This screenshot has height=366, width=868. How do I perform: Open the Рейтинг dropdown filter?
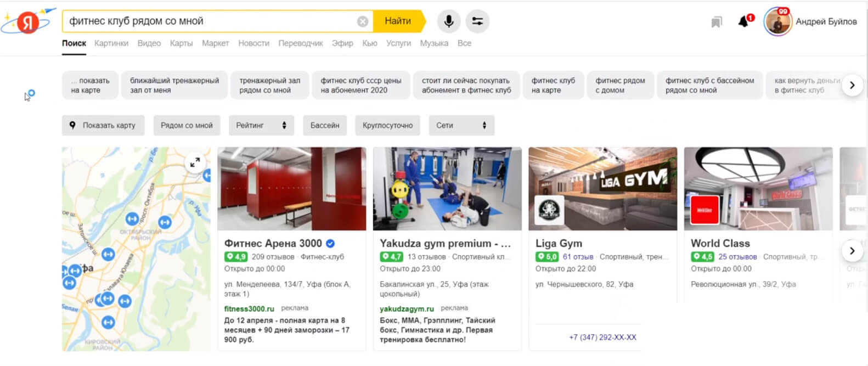[x=261, y=125]
